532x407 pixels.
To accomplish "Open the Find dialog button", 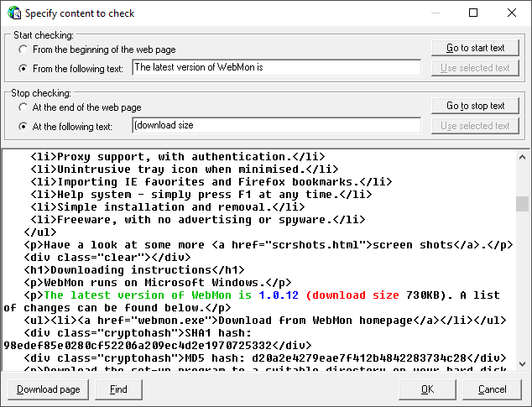I will (118, 389).
